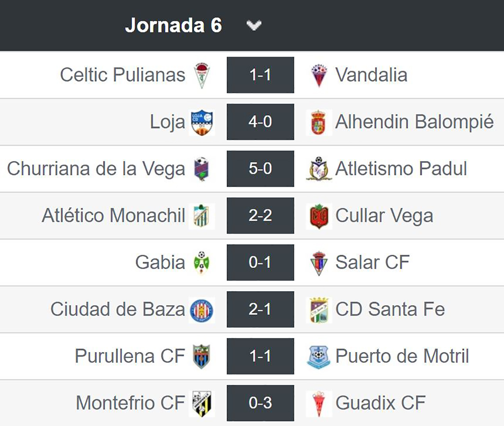Open the Guadix CF team link
Screen dimensions: 504x426
coord(380,403)
